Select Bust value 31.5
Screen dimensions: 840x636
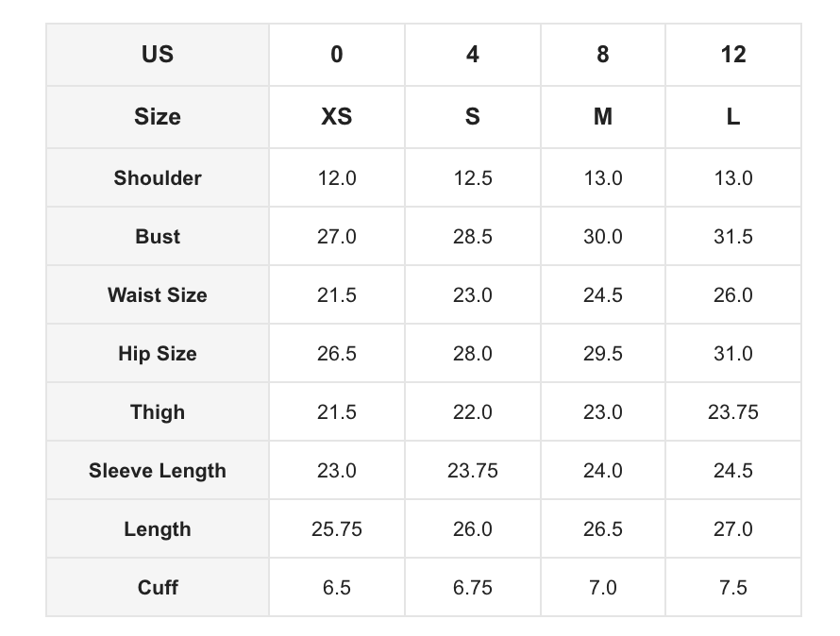(x=732, y=236)
